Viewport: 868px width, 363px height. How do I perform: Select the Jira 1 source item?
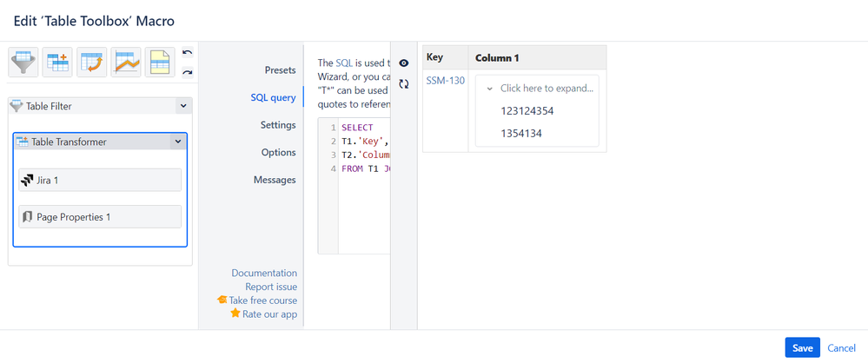click(x=100, y=181)
